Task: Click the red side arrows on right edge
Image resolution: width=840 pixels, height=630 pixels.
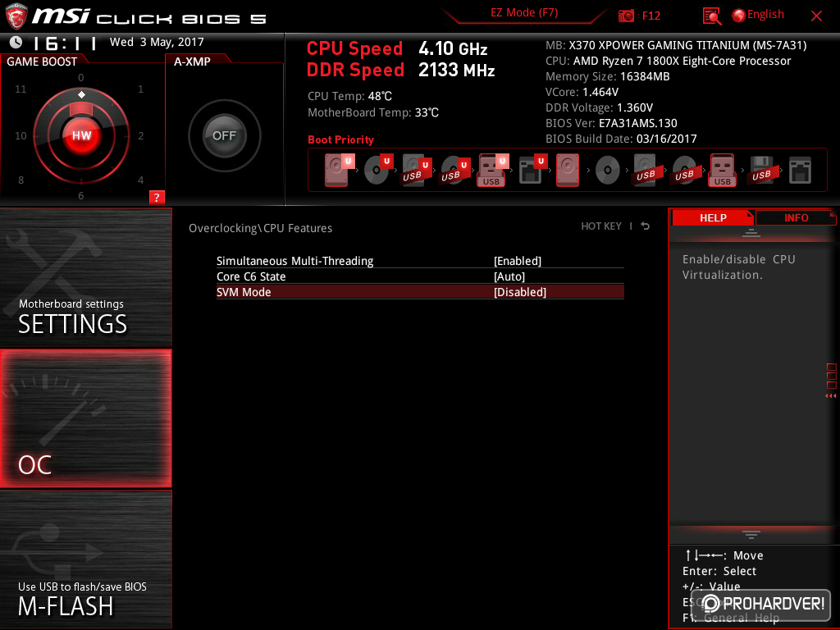Action: click(831, 396)
